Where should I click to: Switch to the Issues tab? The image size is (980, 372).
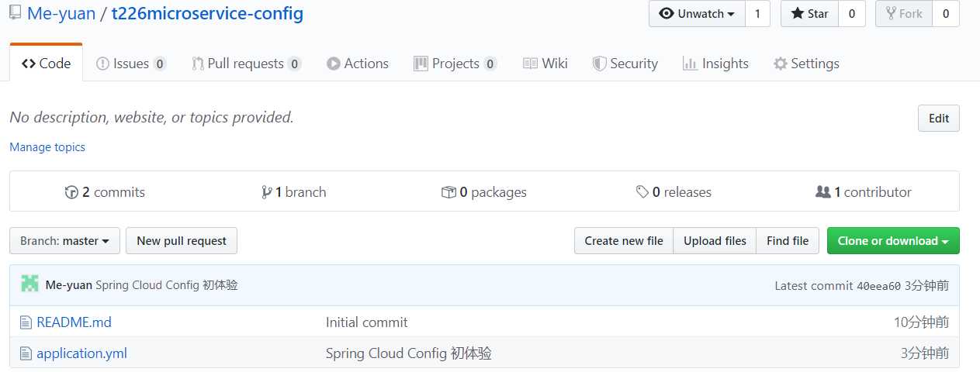130,64
